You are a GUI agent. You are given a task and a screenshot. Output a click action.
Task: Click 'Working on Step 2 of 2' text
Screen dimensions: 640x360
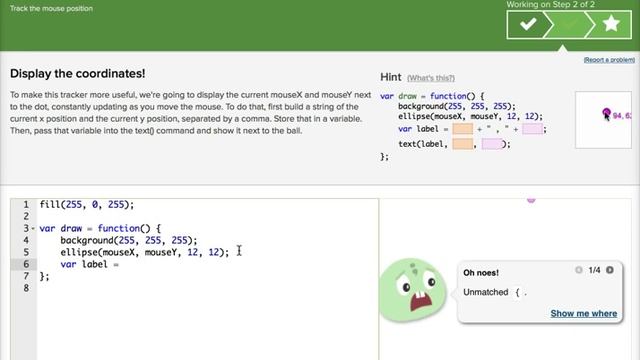[551, 4]
